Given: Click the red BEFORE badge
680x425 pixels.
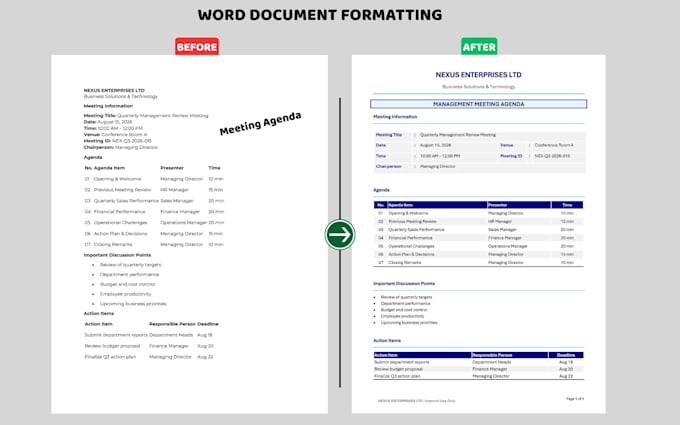Looking at the screenshot, I should point(197,46).
